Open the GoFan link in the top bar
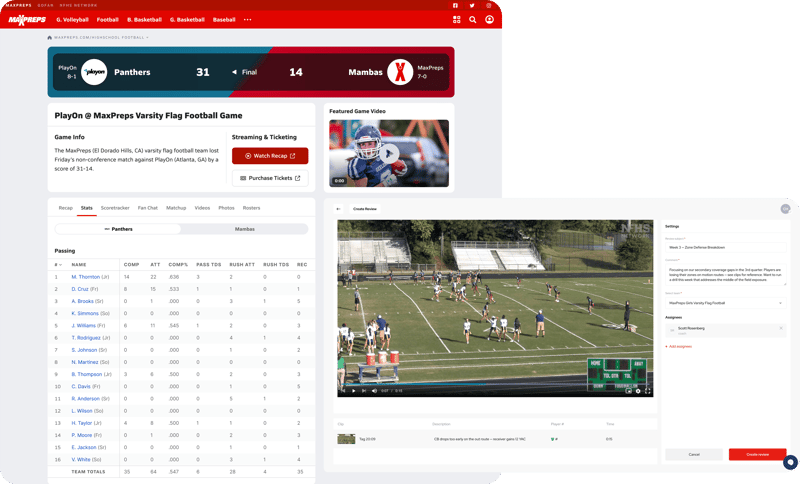800x484 pixels. point(45,5)
